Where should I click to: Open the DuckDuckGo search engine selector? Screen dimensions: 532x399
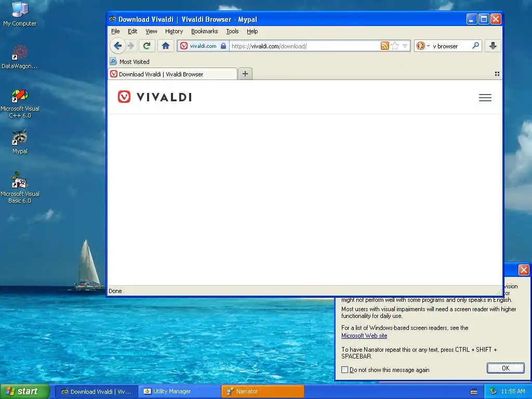coord(423,46)
